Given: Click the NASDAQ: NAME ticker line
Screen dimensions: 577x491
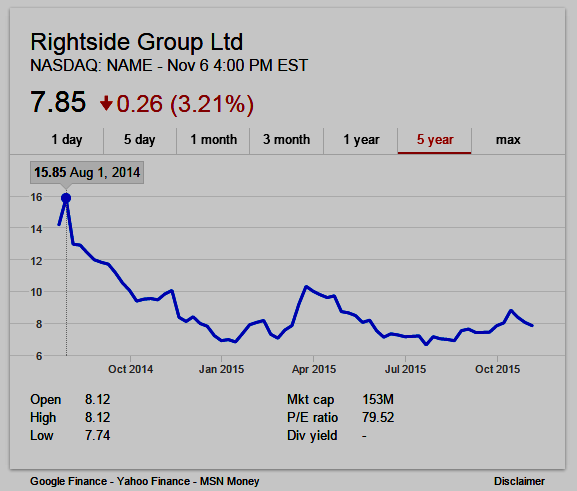Looking at the screenshot, I should pos(169,66).
